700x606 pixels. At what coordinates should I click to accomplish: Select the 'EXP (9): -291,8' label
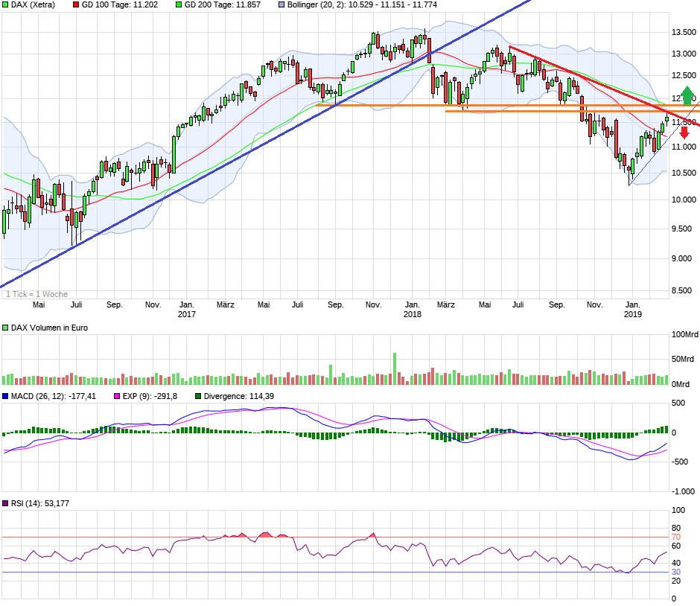150,396
